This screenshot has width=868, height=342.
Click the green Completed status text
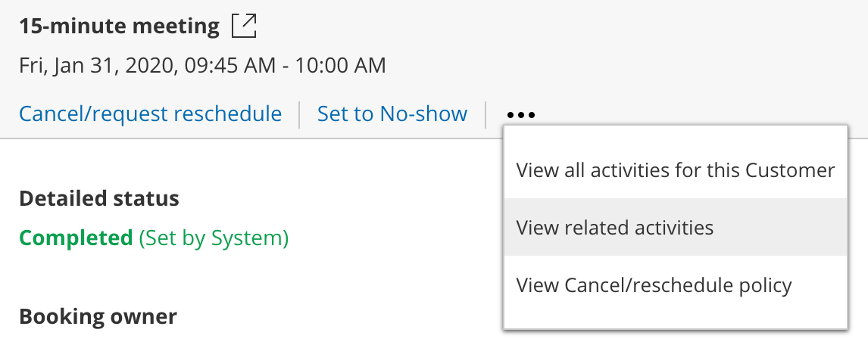coord(76,238)
